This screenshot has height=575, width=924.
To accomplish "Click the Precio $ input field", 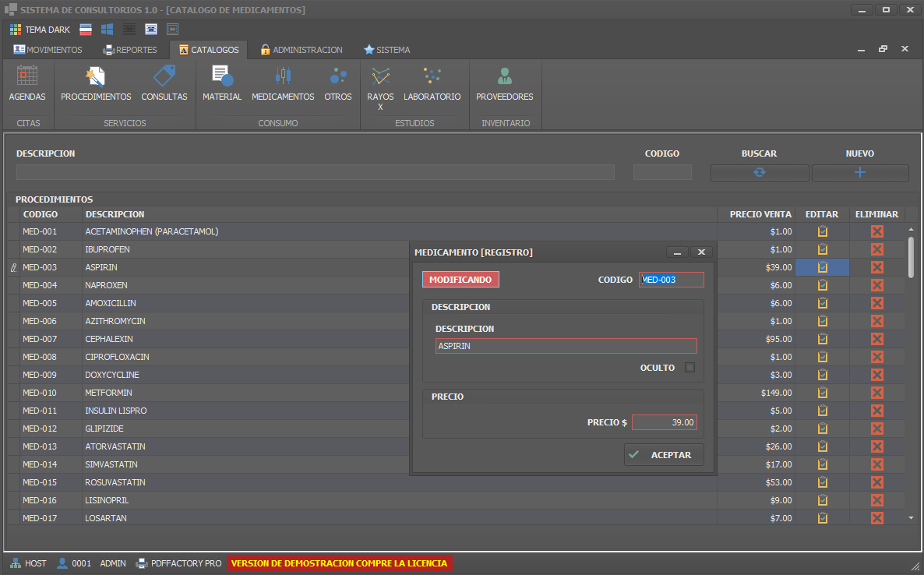I will tap(664, 422).
